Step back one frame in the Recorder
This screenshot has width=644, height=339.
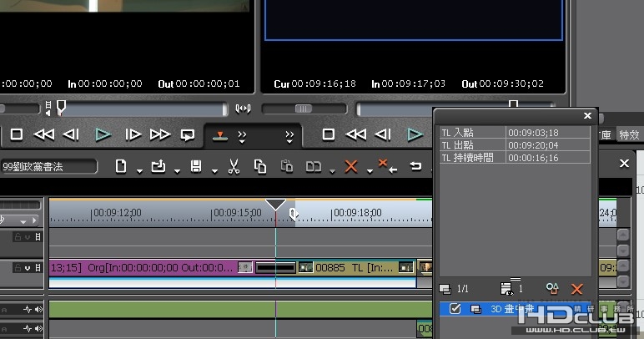[383, 134]
